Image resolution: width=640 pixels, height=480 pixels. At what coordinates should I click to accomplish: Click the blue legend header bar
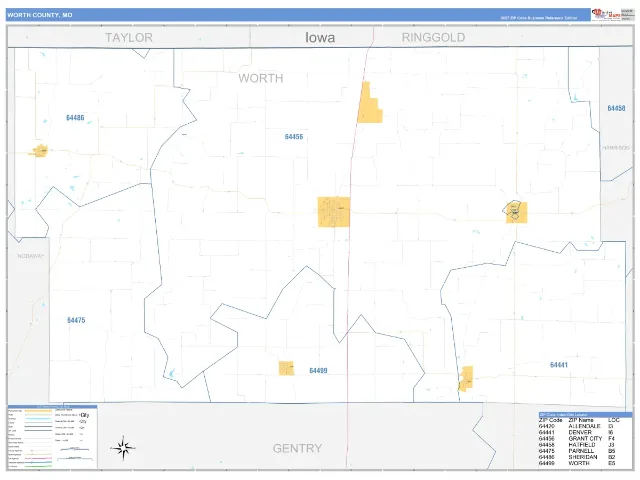[52, 407]
